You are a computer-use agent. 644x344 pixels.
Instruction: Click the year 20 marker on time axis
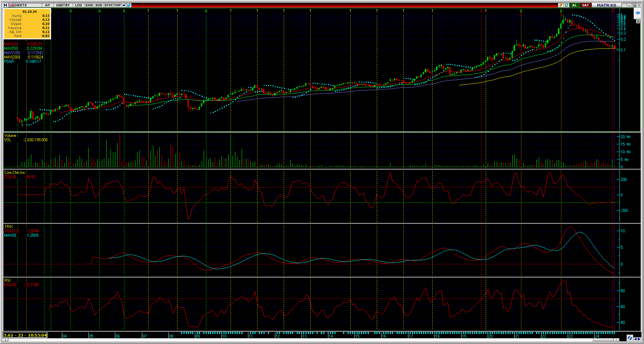coord(490,336)
